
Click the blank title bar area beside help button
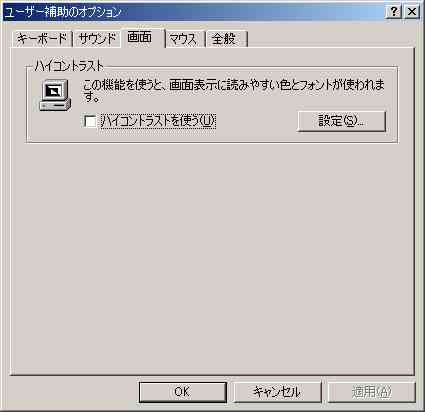pyautogui.click(x=253, y=12)
